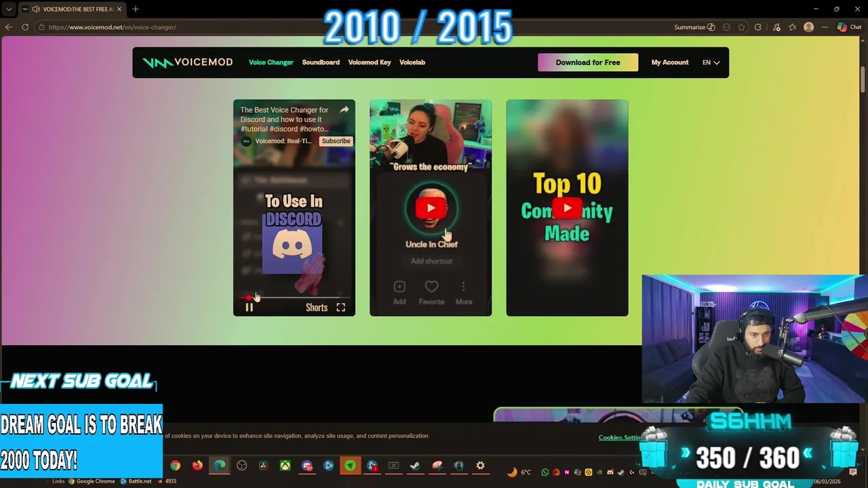868x488 pixels.
Task: Launch Google Chrome from taskbar
Action: [175, 465]
